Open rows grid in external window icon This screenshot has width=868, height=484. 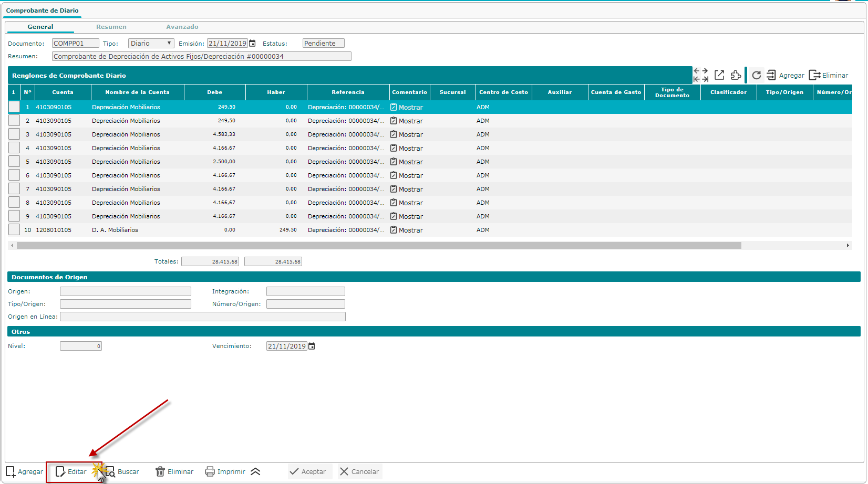point(719,75)
